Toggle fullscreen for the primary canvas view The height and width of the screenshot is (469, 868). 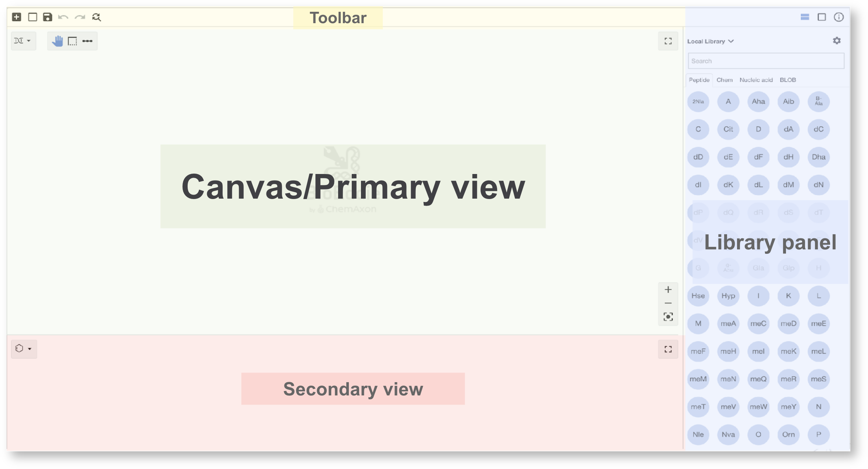click(x=668, y=41)
